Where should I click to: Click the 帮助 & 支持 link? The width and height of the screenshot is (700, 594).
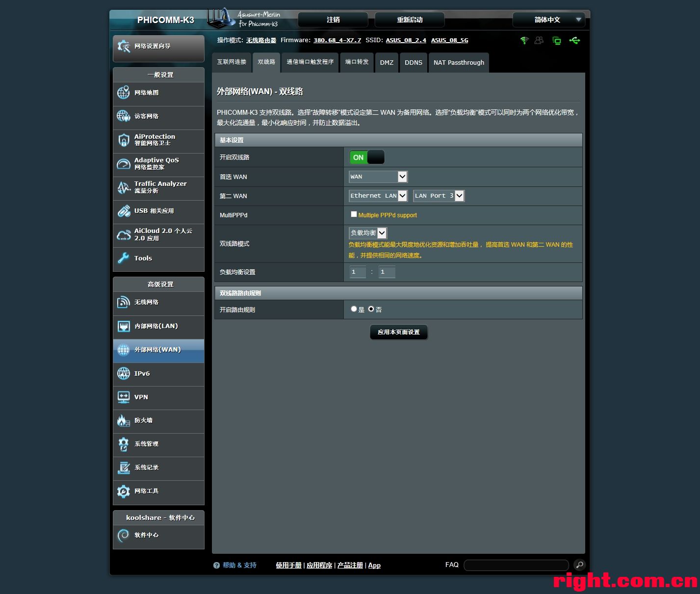point(239,565)
